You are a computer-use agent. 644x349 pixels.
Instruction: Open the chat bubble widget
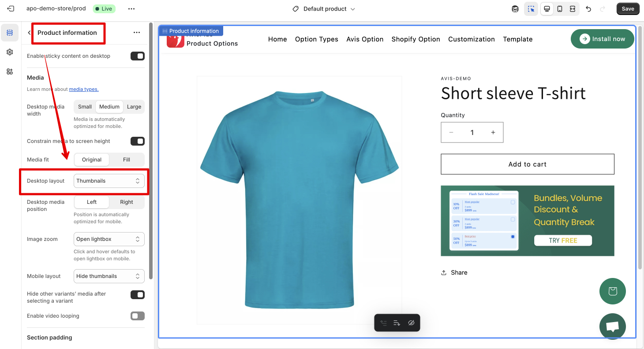(612, 326)
